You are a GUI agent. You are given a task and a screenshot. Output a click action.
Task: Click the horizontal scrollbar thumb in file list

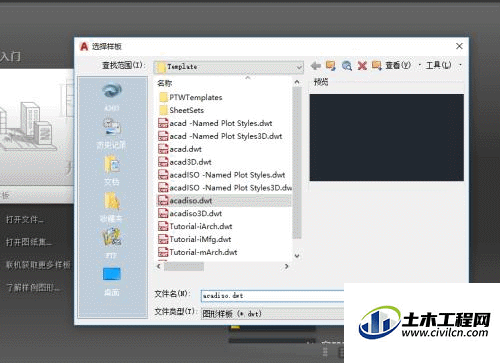(184, 266)
